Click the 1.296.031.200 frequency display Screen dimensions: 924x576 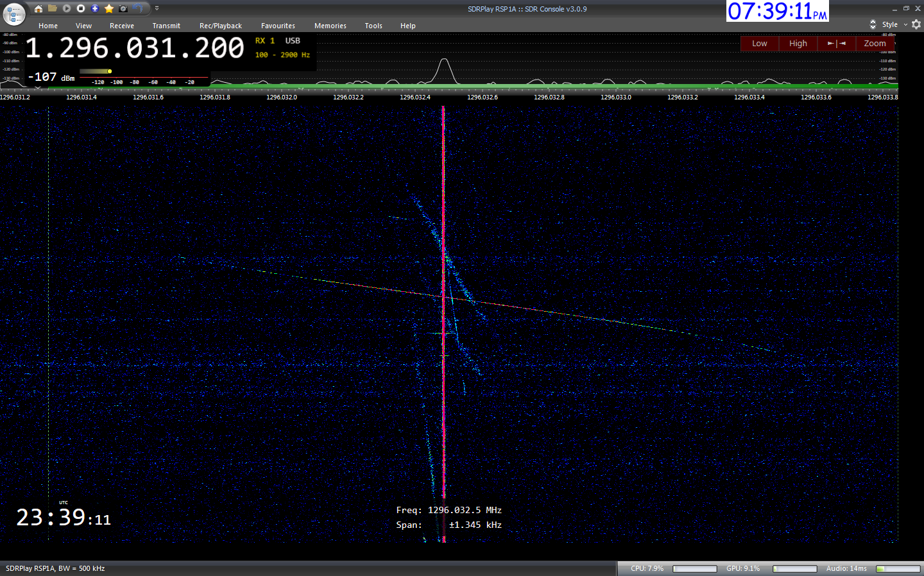(x=135, y=48)
